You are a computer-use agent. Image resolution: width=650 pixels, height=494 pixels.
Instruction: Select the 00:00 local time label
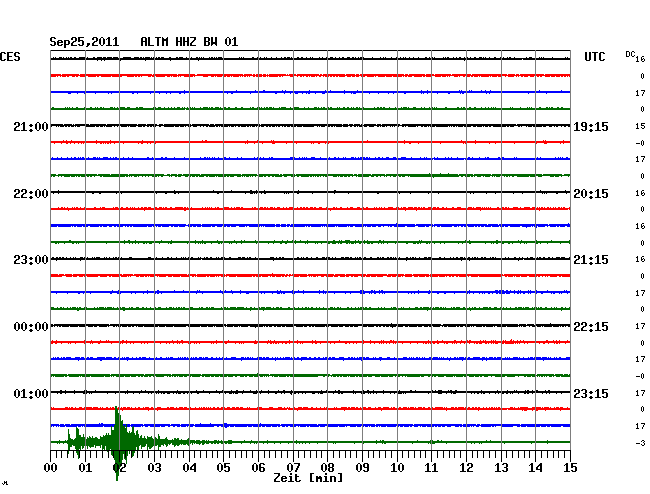tap(31, 327)
